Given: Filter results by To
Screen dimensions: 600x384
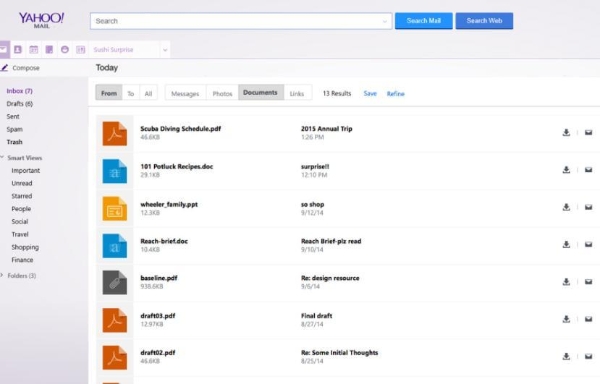Looking at the screenshot, I should point(131,93).
